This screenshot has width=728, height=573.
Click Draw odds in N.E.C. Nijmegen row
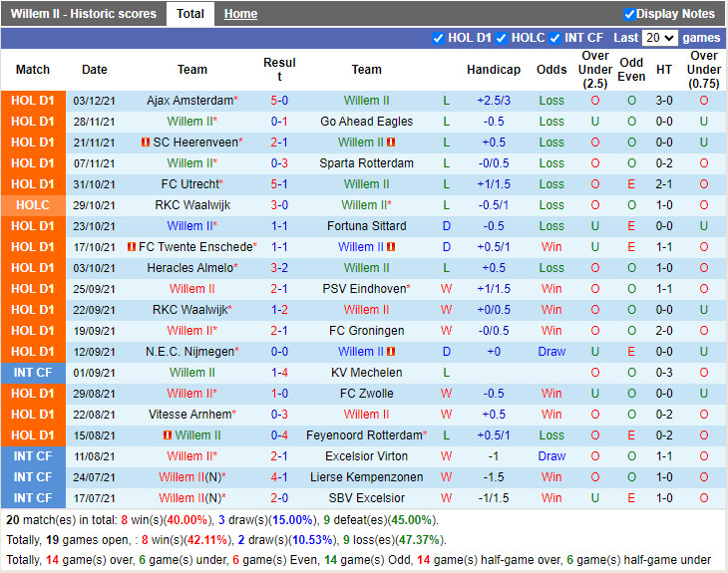551,352
